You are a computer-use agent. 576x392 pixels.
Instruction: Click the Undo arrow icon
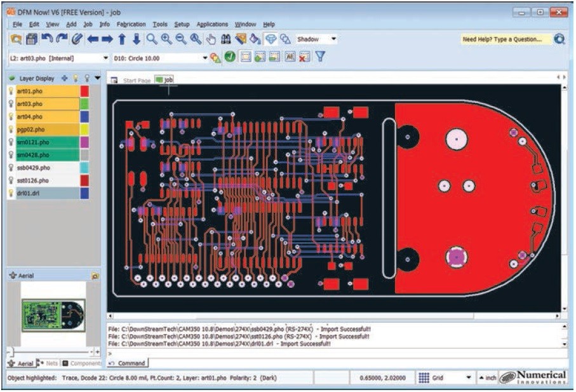tap(46, 39)
